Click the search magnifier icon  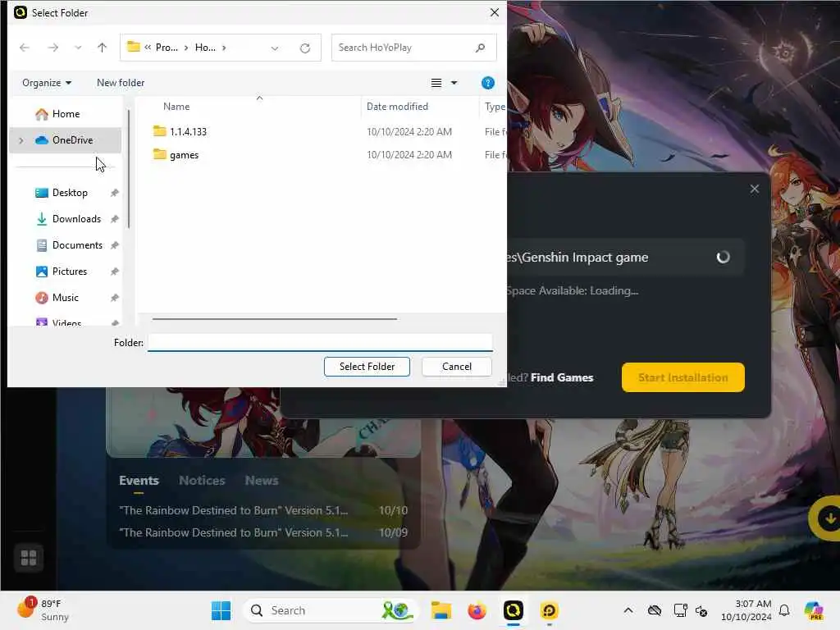(x=481, y=48)
